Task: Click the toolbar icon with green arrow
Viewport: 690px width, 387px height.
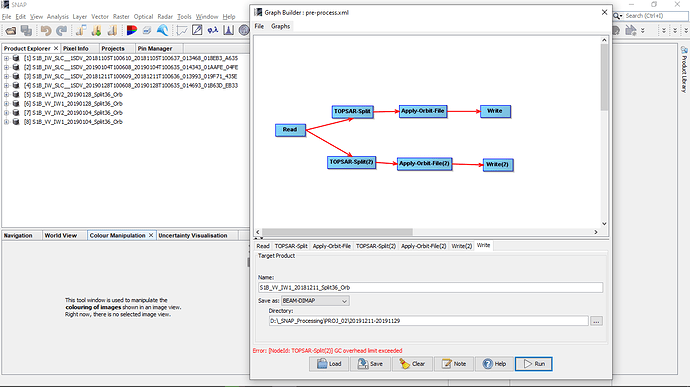Action: (x=96, y=30)
